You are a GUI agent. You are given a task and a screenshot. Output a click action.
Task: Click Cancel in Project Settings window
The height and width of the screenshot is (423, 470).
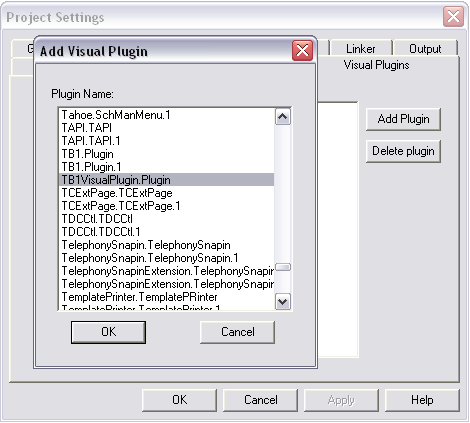(260, 400)
